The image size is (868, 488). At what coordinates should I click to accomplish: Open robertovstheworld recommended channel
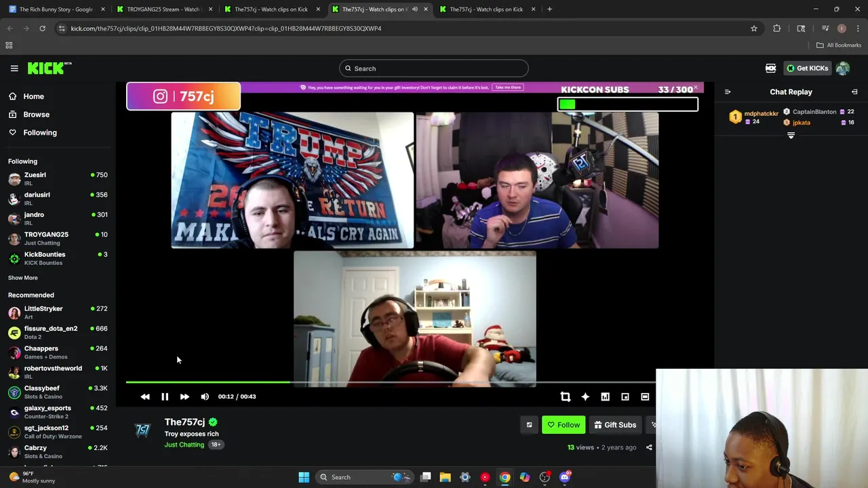58,372
